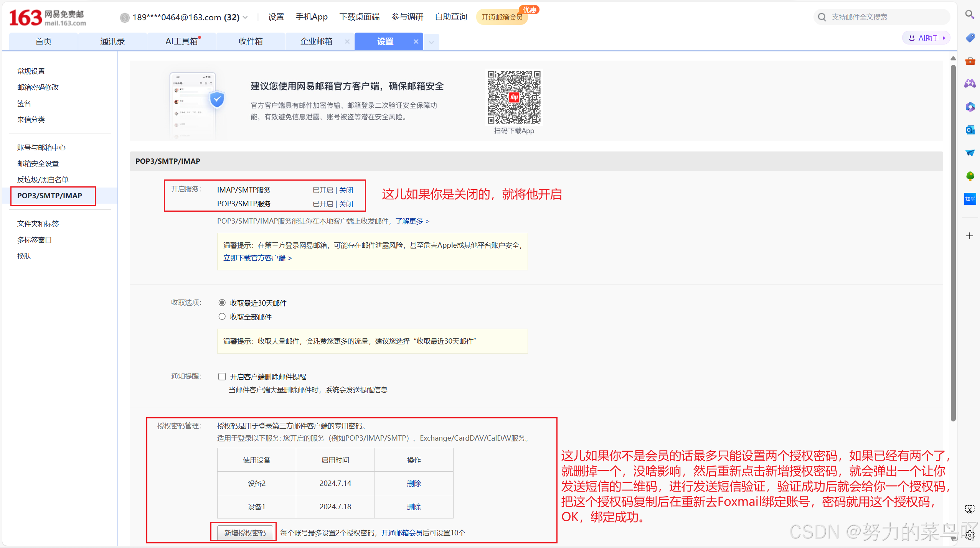Click the Outlook icon in right sidebar

click(x=970, y=130)
